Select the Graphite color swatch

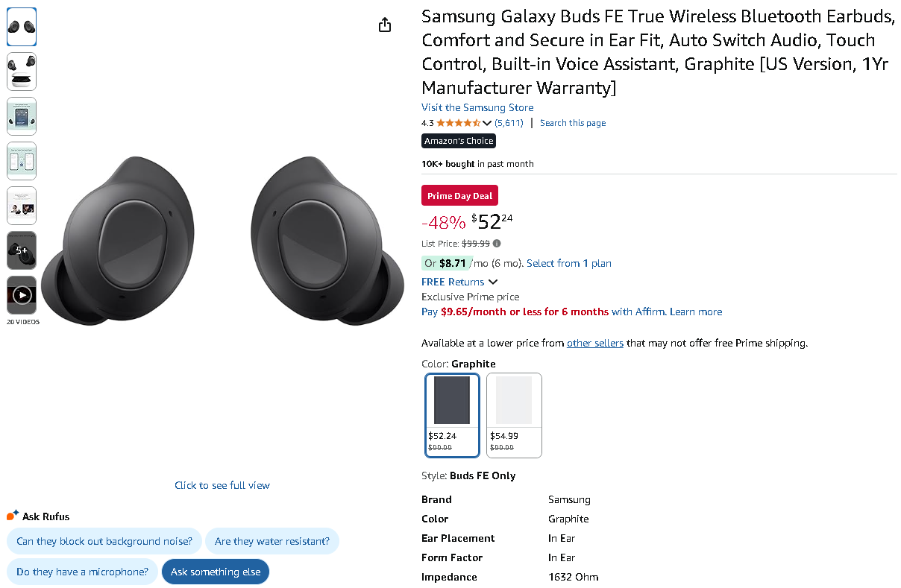pyautogui.click(x=452, y=414)
